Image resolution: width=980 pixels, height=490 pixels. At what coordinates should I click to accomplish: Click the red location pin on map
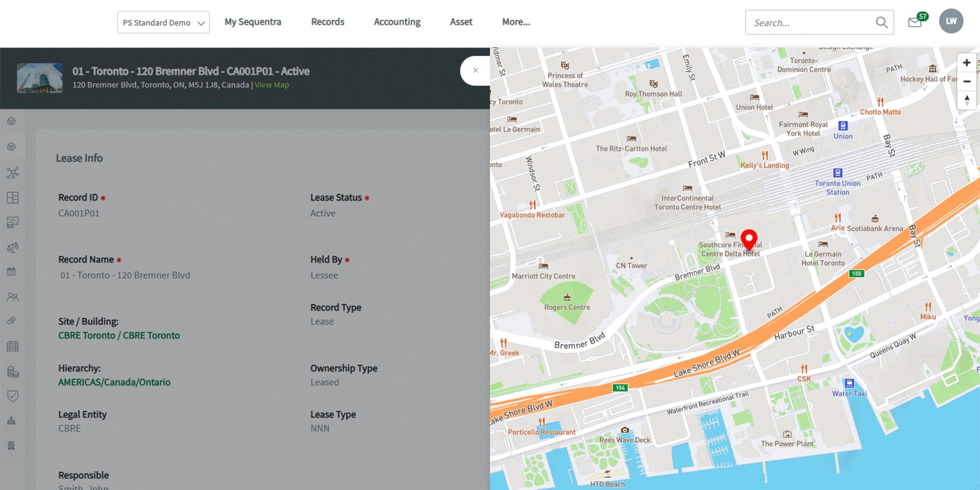click(749, 240)
